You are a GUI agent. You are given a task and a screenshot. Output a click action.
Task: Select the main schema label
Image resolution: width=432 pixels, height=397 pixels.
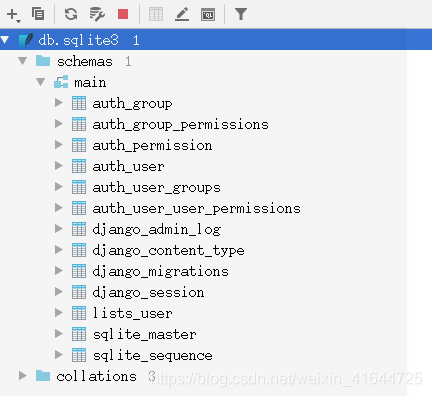(x=90, y=82)
